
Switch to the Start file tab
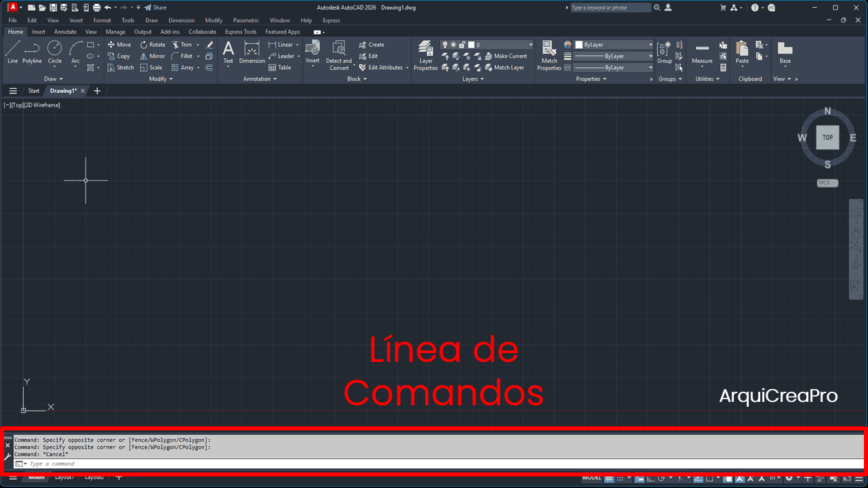33,91
